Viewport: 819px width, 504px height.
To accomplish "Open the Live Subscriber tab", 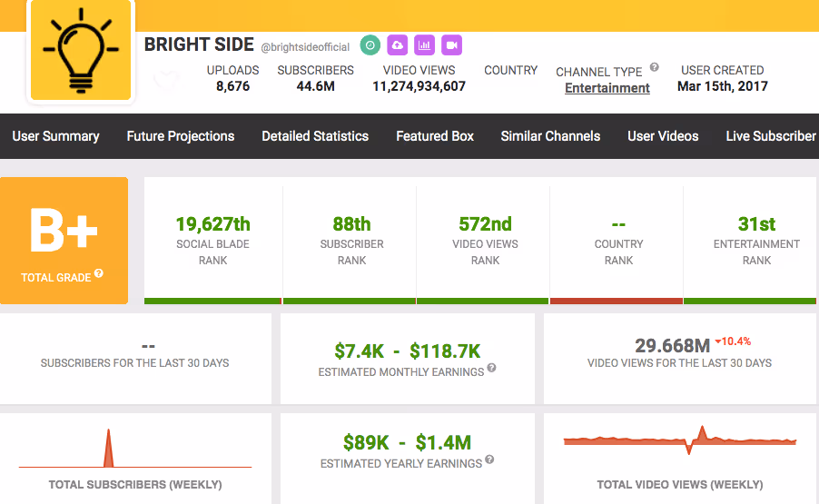I will tap(771, 136).
